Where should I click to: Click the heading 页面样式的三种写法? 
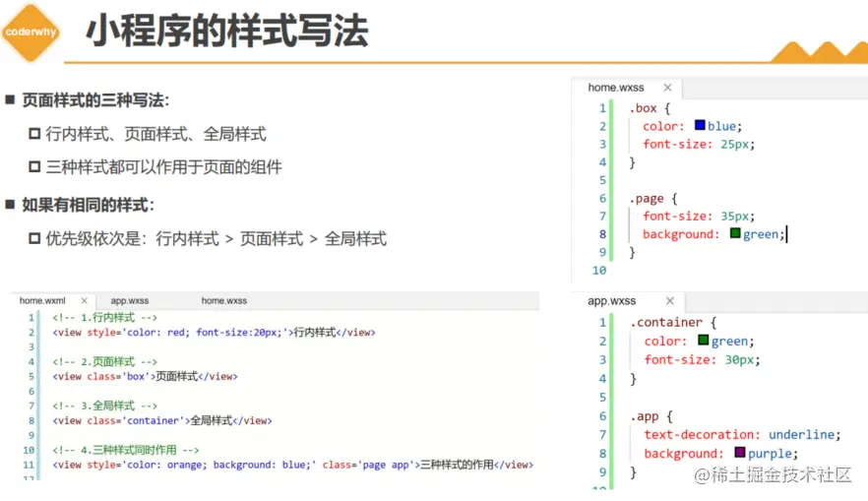pos(95,100)
